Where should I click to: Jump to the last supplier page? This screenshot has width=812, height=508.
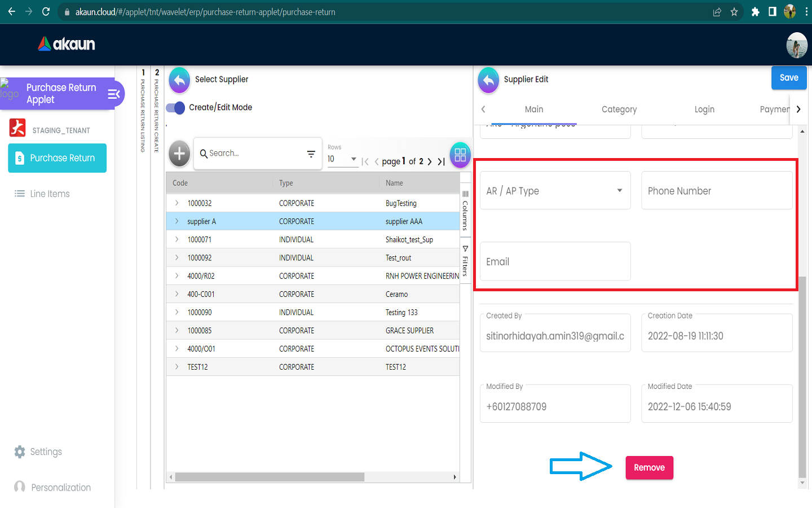coord(442,161)
